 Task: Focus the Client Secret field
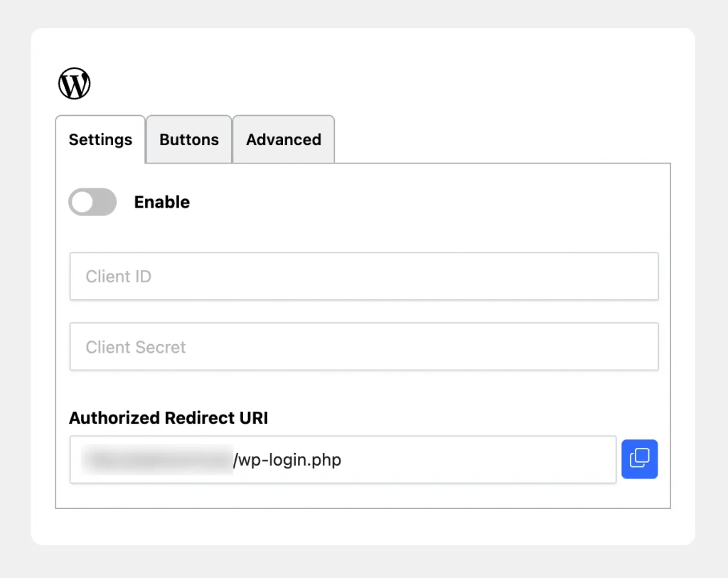364,347
